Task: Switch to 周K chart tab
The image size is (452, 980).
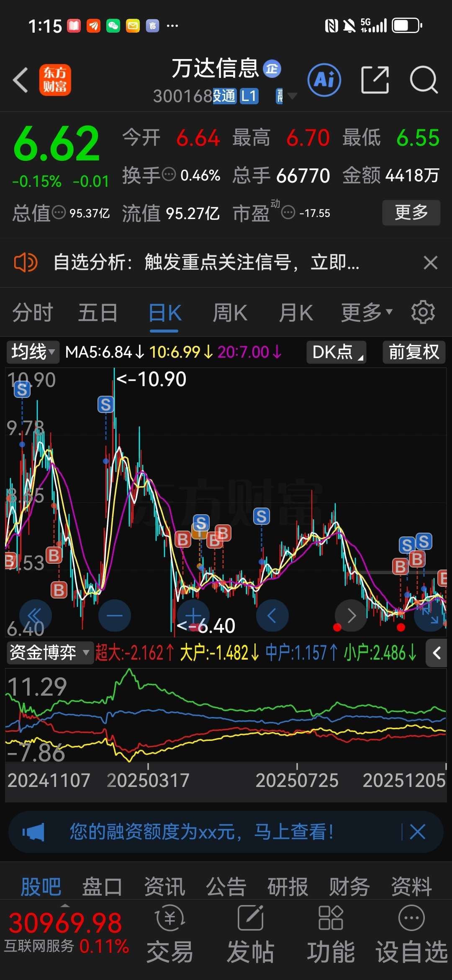Action: (x=230, y=313)
